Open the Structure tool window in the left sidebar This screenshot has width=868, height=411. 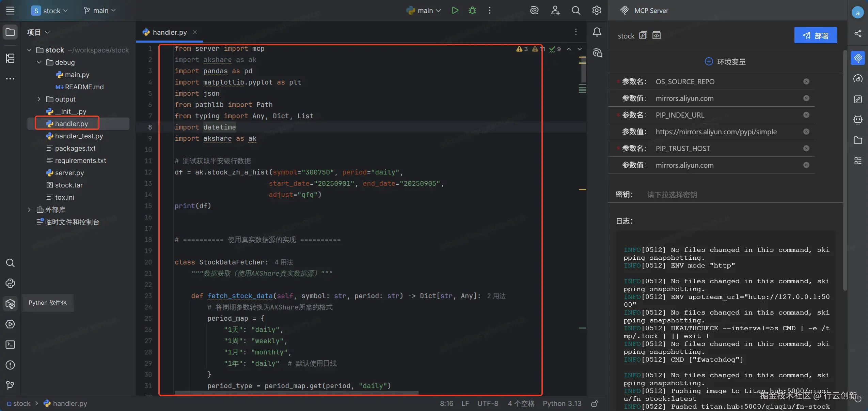click(10, 58)
